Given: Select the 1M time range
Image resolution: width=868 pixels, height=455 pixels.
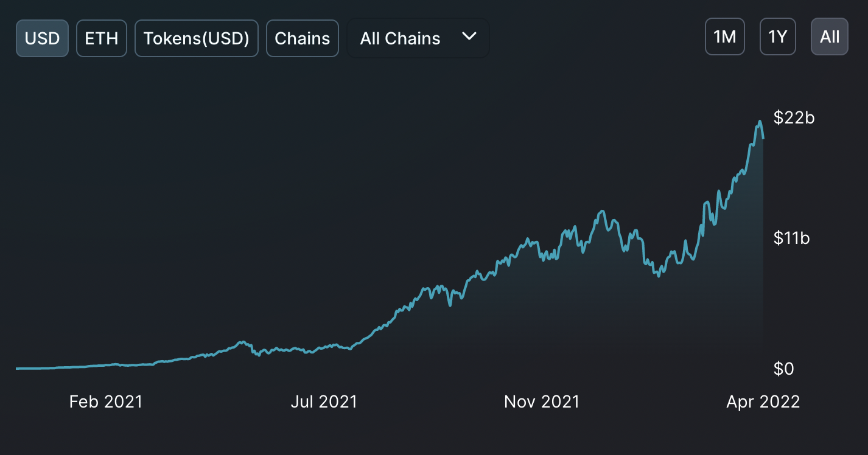Looking at the screenshot, I should click(724, 36).
